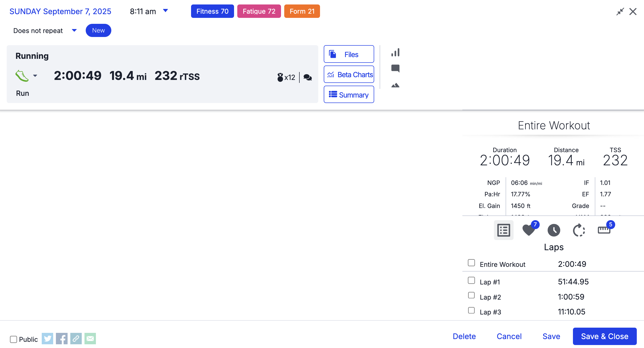Switch to the Summary view
Viewport: 644px width, 348px height.
(x=349, y=94)
